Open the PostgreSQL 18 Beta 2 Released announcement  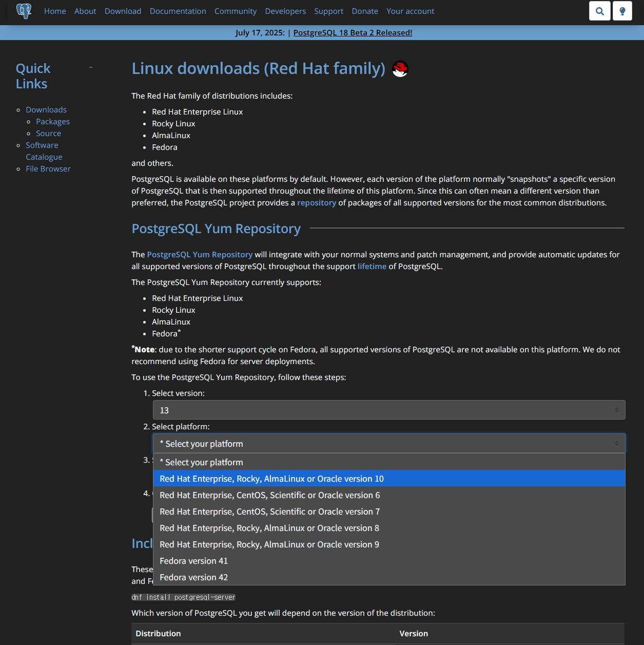click(x=353, y=32)
